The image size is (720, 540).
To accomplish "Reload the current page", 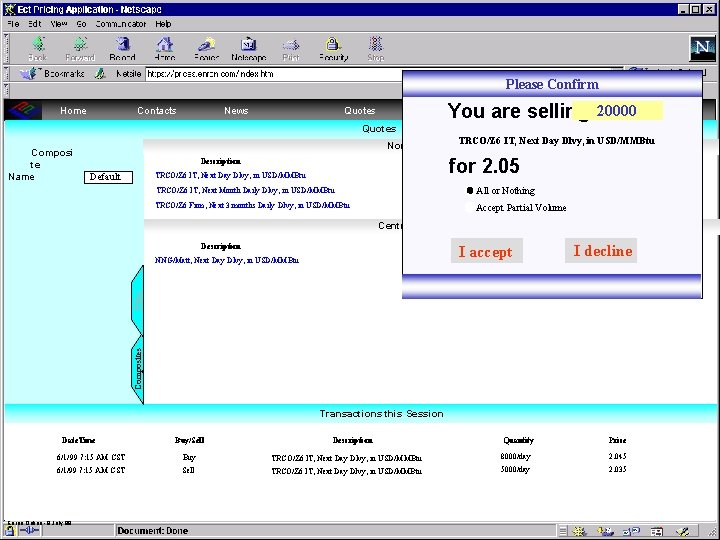I will [122, 49].
